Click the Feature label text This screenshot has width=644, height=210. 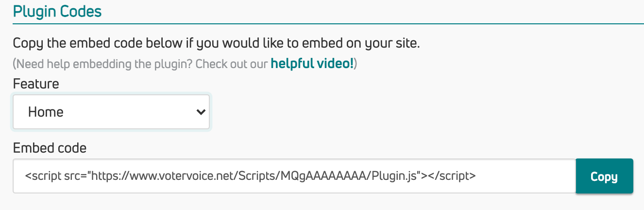point(36,84)
